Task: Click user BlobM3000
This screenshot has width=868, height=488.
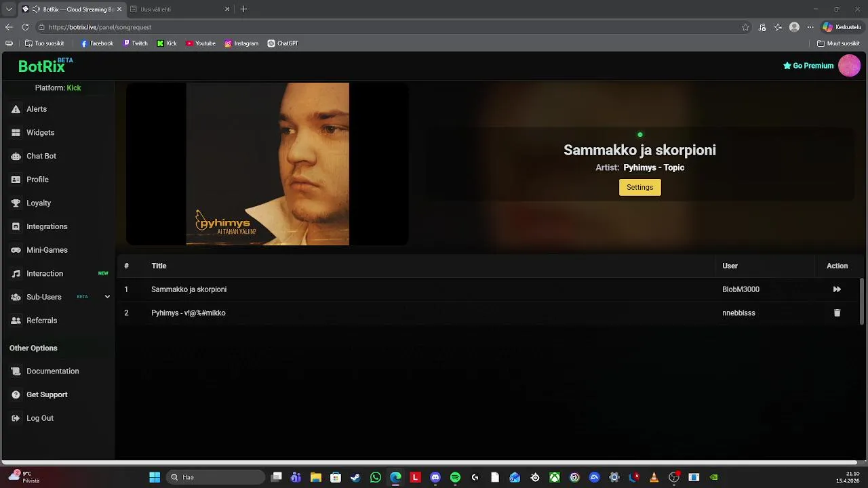Action: pos(741,289)
